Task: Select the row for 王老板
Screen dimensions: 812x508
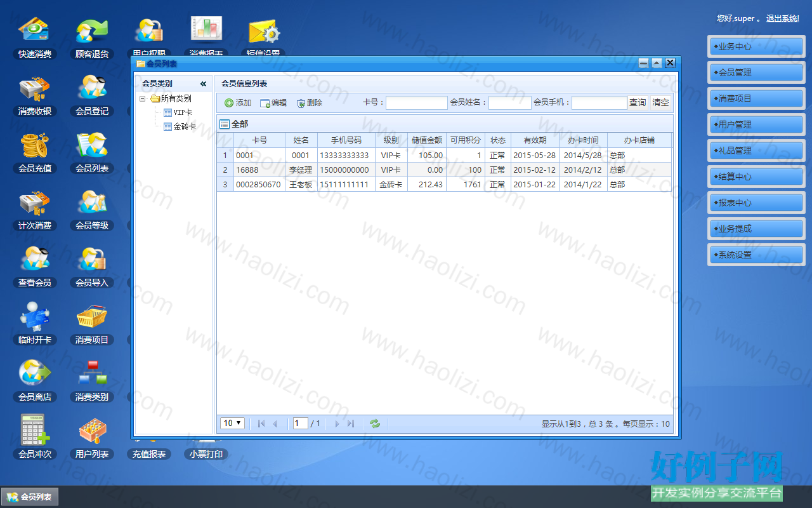Action: tap(444, 185)
